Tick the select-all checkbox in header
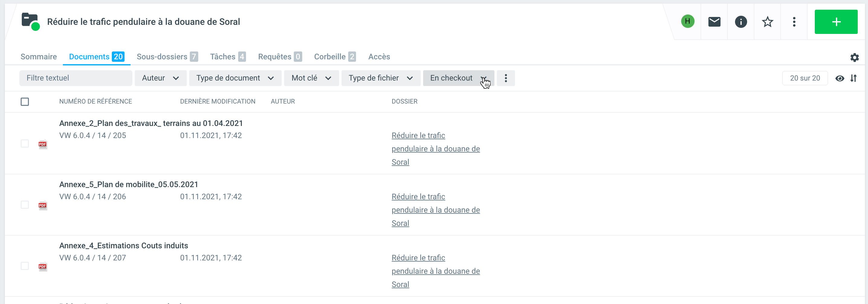The image size is (868, 304). [24, 101]
